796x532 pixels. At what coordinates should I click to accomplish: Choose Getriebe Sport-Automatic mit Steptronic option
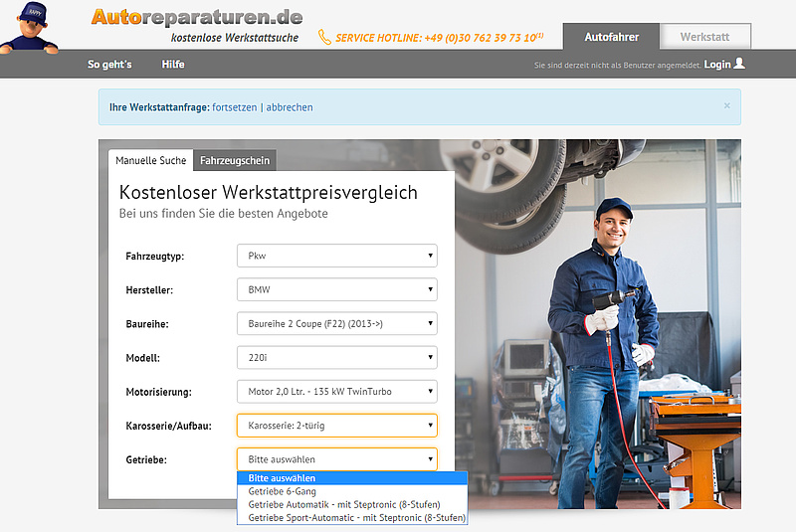point(352,518)
